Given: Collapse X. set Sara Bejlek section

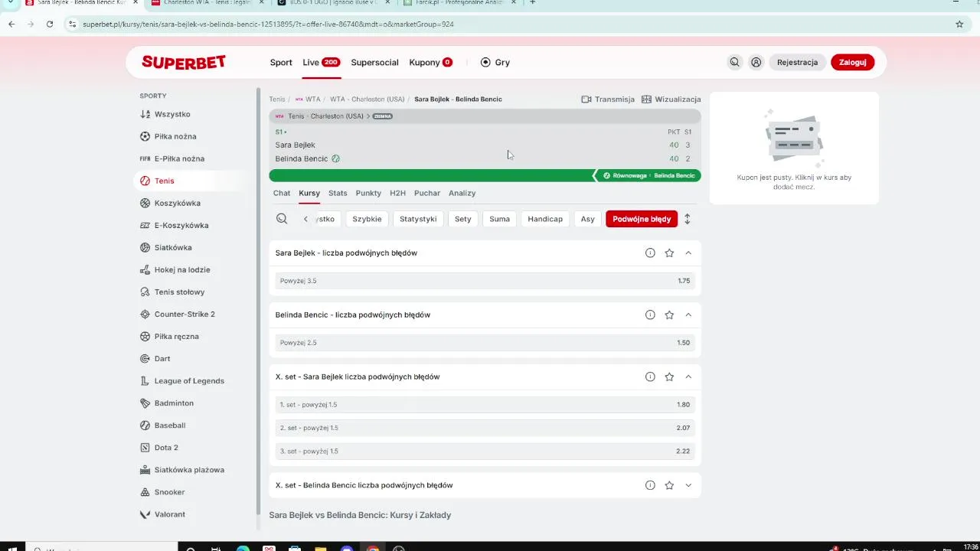Looking at the screenshot, I should tap(688, 377).
